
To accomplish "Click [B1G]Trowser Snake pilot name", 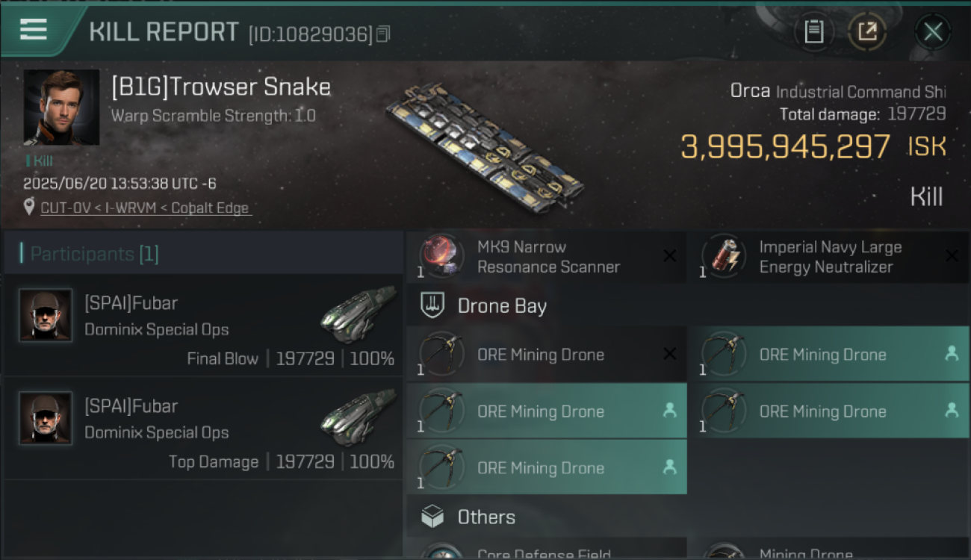I will coord(221,87).
